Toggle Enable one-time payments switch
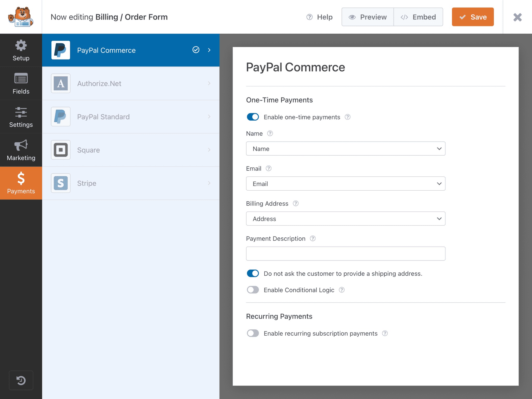The width and height of the screenshot is (532, 399). click(253, 117)
